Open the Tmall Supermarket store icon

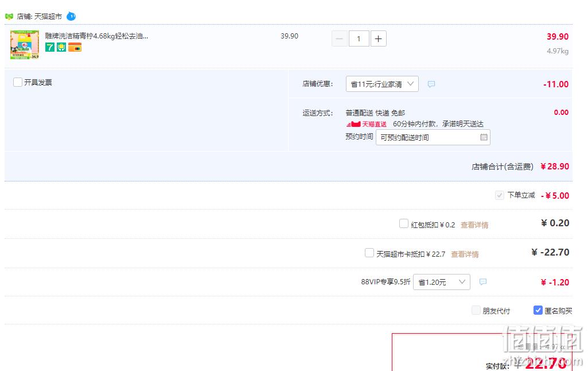[9, 17]
